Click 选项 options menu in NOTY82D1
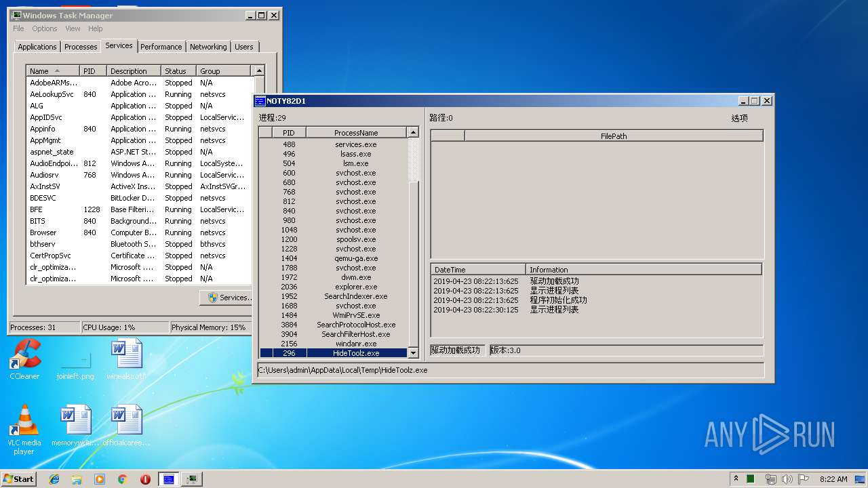 739,118
